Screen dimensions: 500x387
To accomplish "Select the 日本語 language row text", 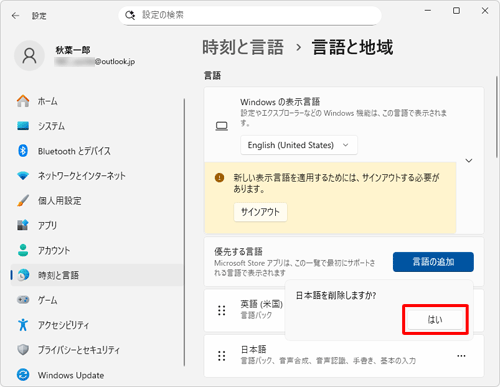I will pos(253,349).
